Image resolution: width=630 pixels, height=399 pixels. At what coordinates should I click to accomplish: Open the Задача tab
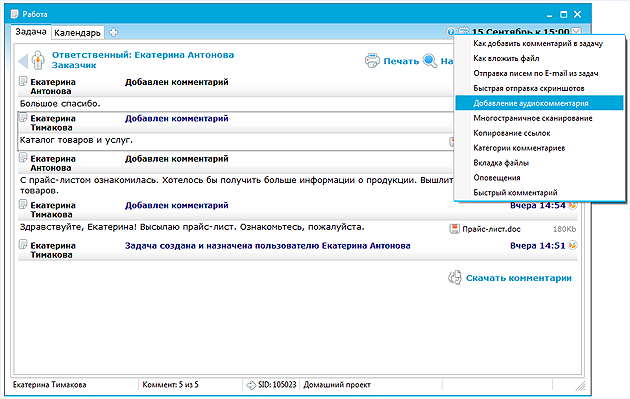pyautogui.click(x=31, y=32)
